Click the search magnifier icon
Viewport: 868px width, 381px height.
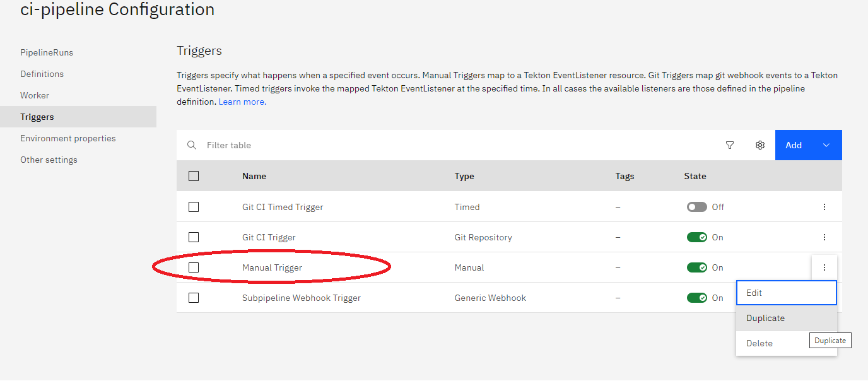point(192,145)
